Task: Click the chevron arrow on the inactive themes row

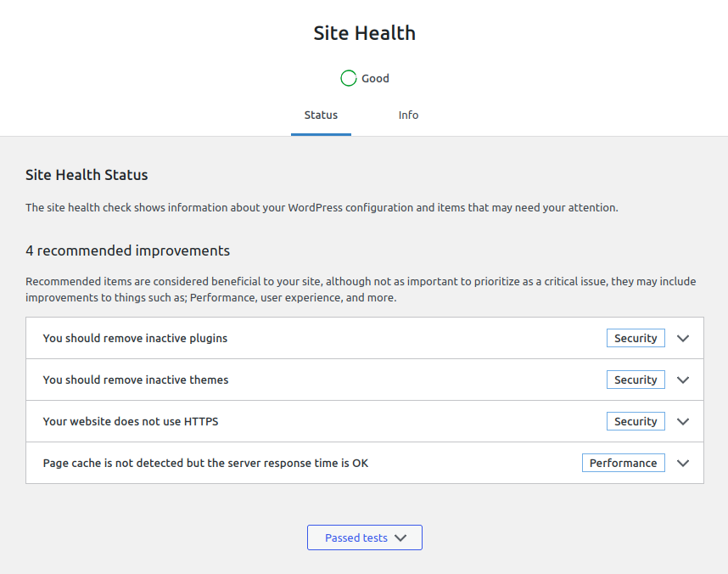Action: pyautogui.click(x=683, y=380)
